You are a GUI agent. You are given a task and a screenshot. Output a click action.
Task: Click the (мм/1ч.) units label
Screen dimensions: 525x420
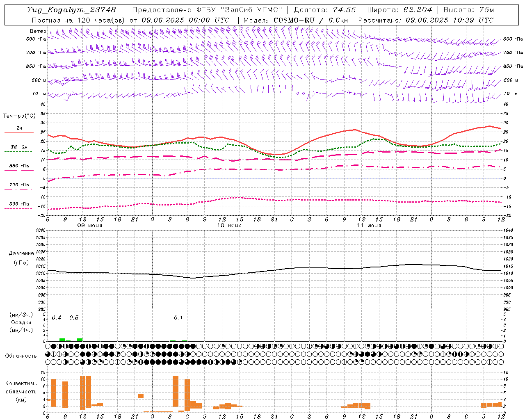click(21, 330)
